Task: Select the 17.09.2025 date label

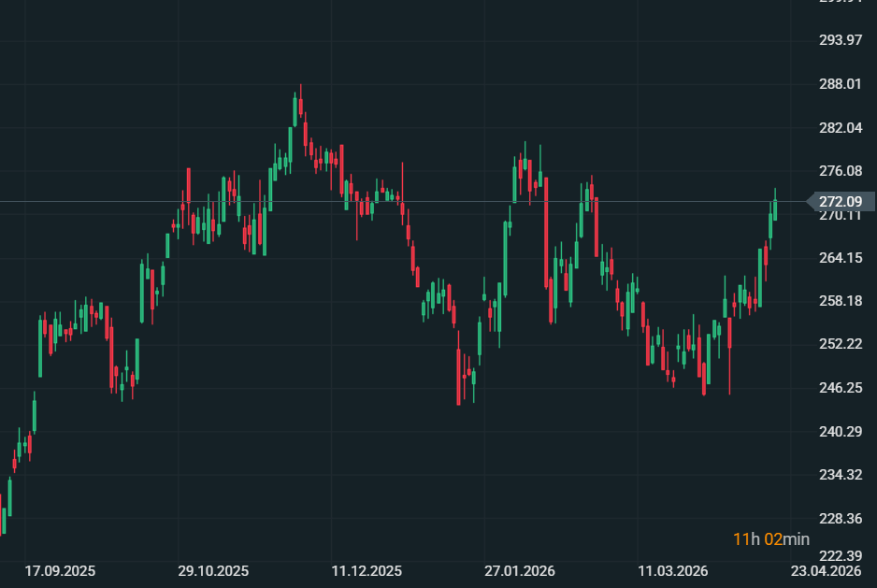Action: (60, 570)
